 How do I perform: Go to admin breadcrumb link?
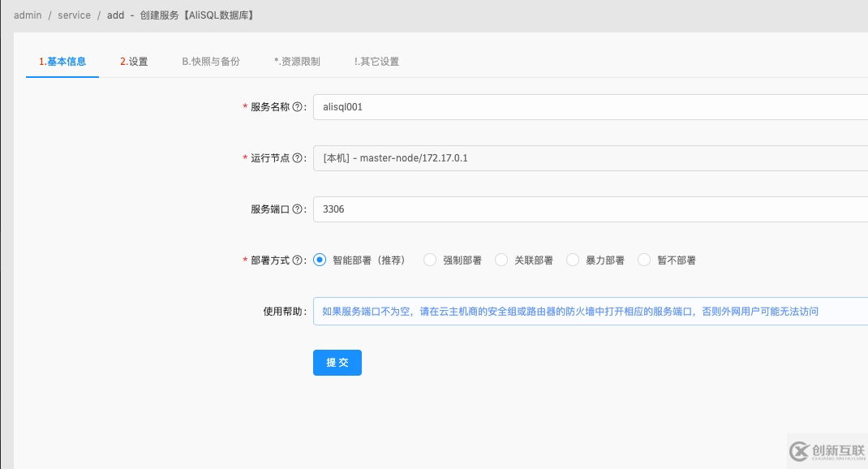click(x=28, y=15)
